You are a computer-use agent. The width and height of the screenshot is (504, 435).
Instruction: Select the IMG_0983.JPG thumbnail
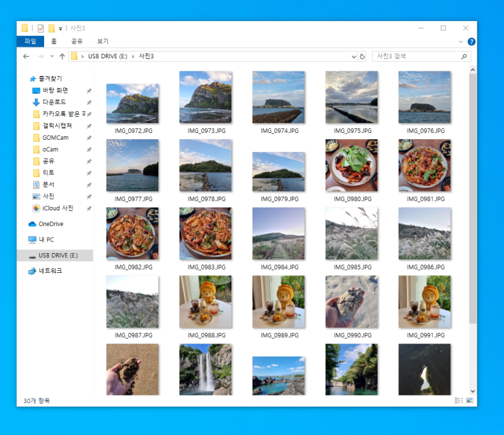pyautogui.click(x=206, y=233)
